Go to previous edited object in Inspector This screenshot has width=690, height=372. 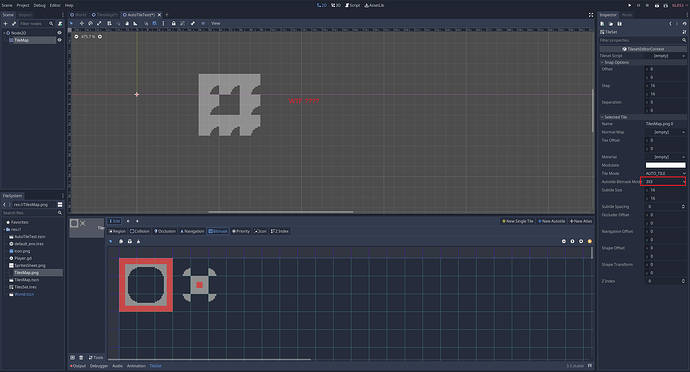point(670,24)
